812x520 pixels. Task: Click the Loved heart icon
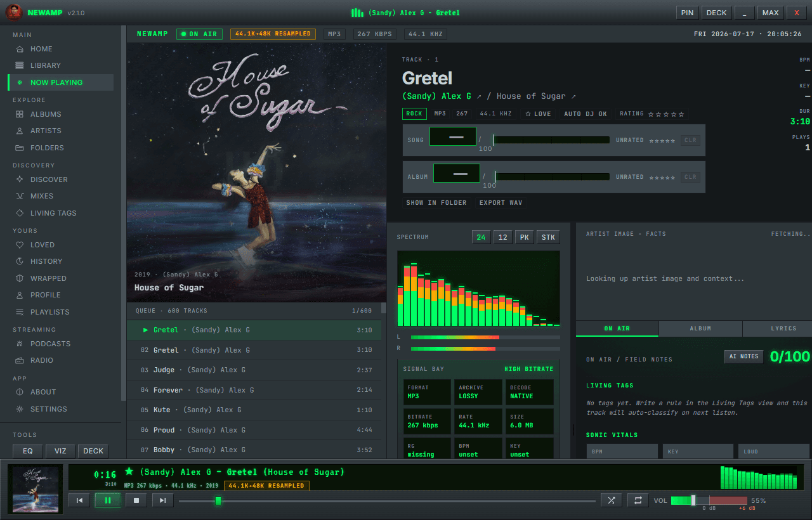pyautogui.click(x=20, y=245)
